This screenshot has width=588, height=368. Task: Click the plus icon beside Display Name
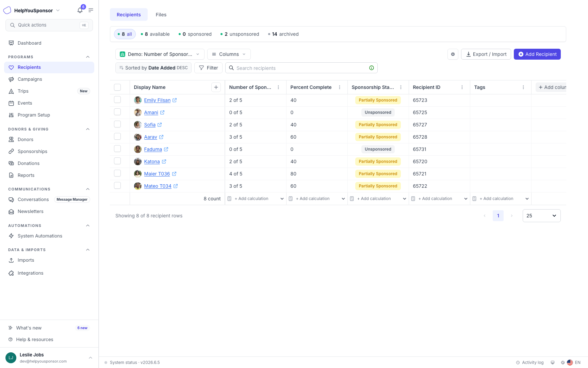[x=216, y=87]
